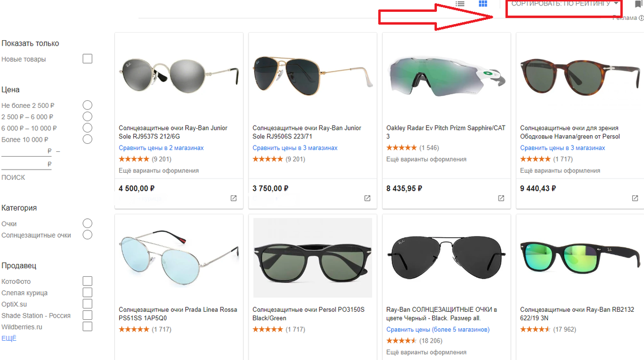Click the sort dropdown arrow
The height and width of the screenshot is (360, 644).
[616, 4]
